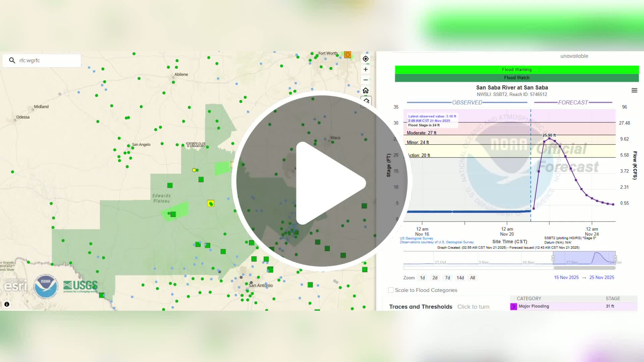
Task: Click the Moderate: 27 ft threshold label
Action: (422, 133)
